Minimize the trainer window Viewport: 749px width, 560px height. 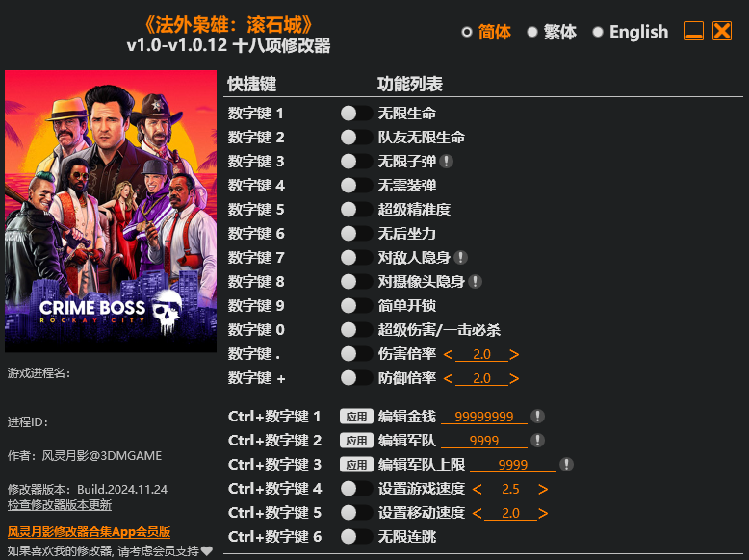(x=693, y=31)
